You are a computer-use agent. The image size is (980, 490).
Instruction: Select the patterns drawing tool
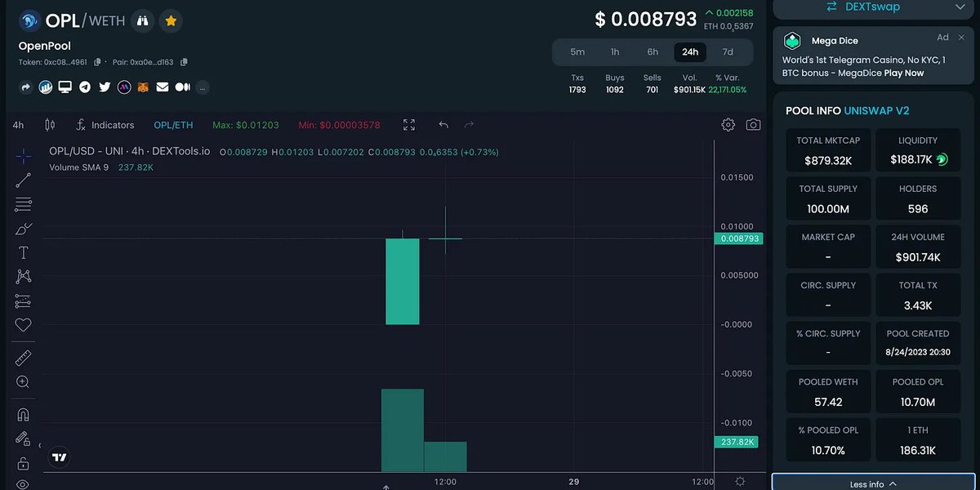click(23, 277)
